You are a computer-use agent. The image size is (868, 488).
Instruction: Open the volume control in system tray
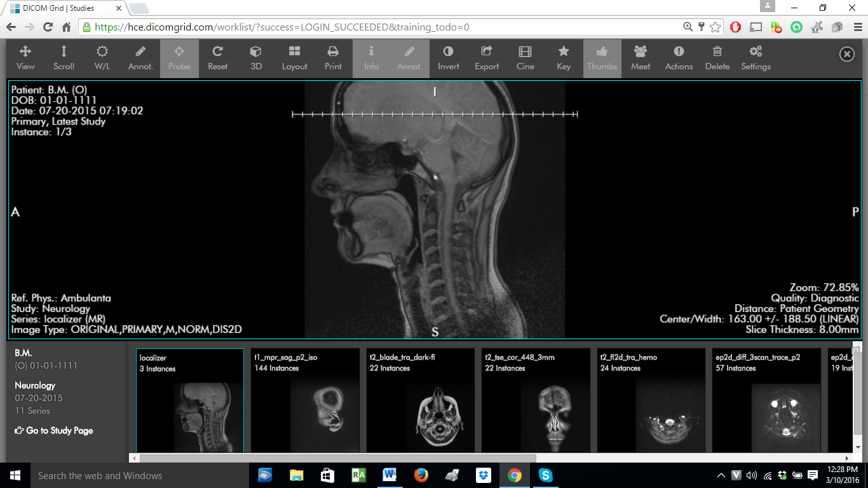click(752, 475)
